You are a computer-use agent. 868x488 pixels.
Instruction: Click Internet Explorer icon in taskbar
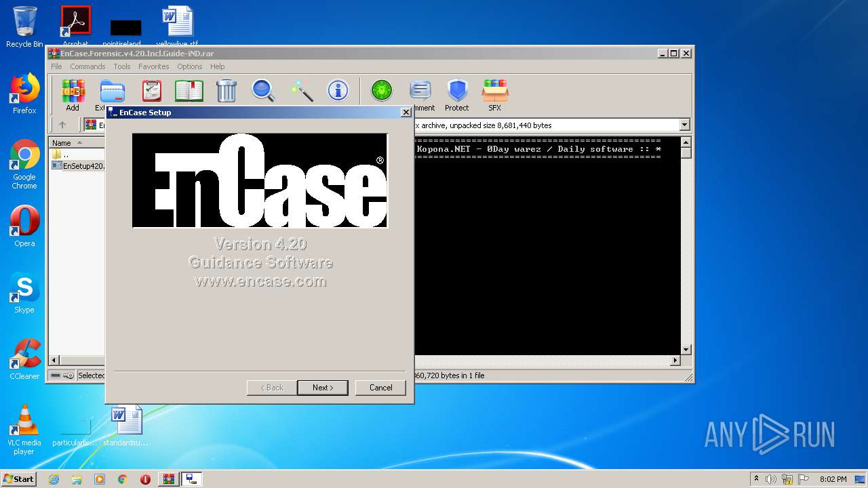[54, 479]
